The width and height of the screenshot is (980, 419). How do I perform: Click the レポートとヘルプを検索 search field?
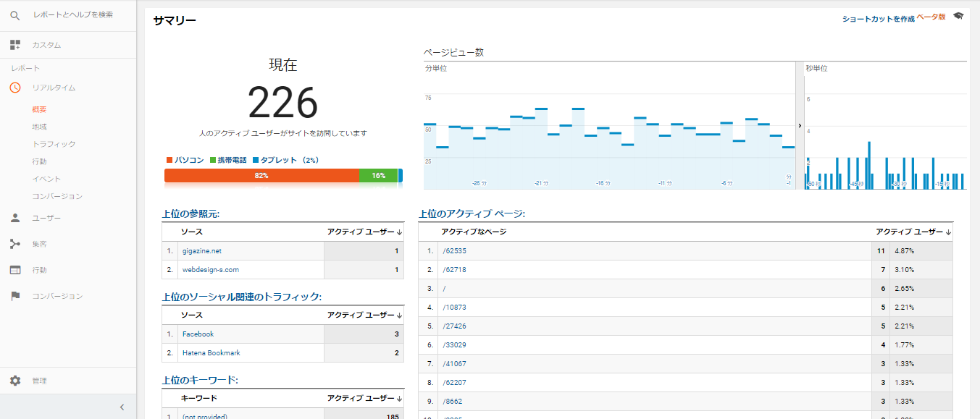[x=72, y=14]
